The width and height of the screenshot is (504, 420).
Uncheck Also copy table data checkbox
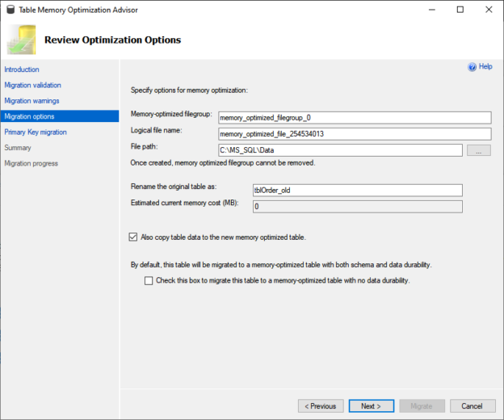134,237
